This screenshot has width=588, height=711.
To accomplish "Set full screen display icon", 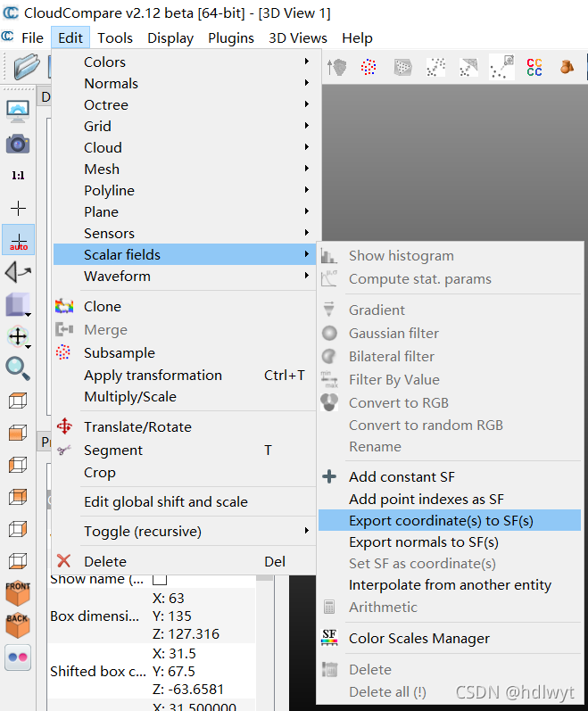I will click(18, 111).
